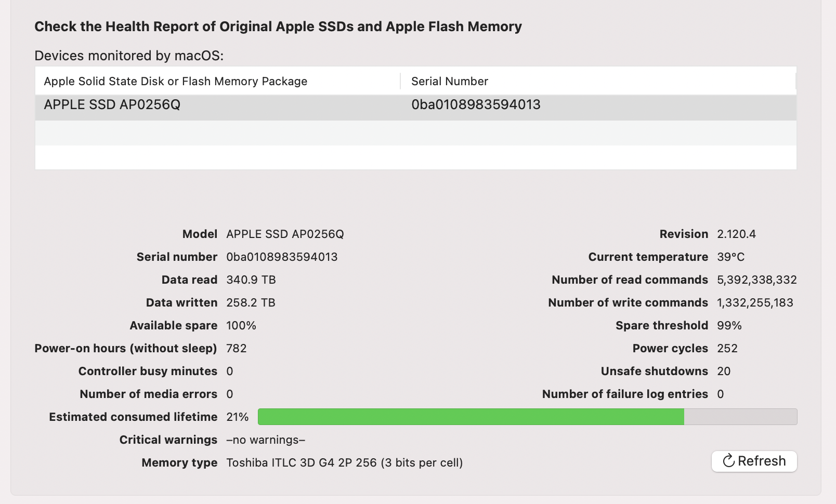Click the Current temperature value 39°C
Viewport: 836px width, 504px height.
click(x=730, y=257)
